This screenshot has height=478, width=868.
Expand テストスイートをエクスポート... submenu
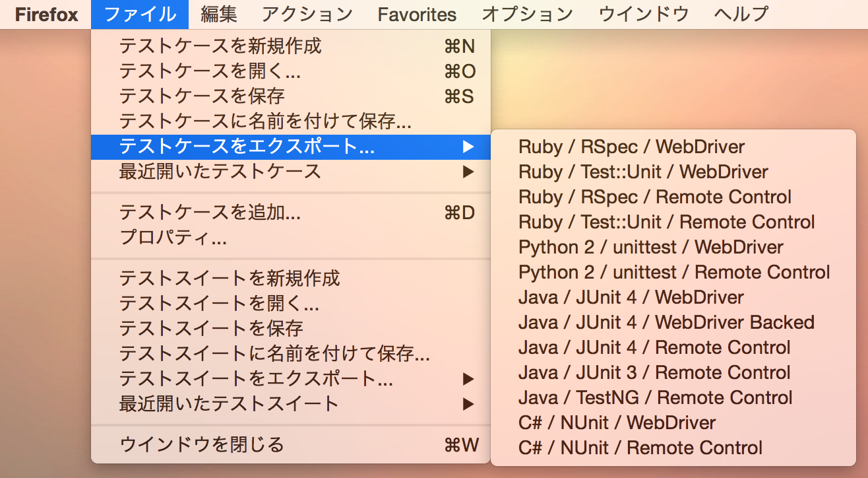coord(291,379)
